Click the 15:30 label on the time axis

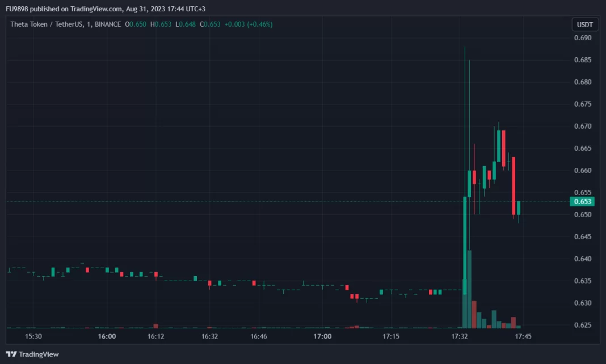[x=33, y=336]
